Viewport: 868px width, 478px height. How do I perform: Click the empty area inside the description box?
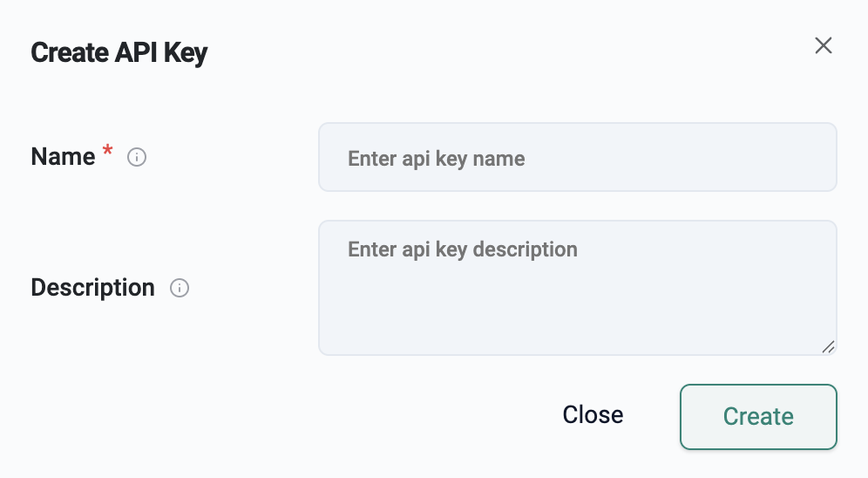point(577,310)
